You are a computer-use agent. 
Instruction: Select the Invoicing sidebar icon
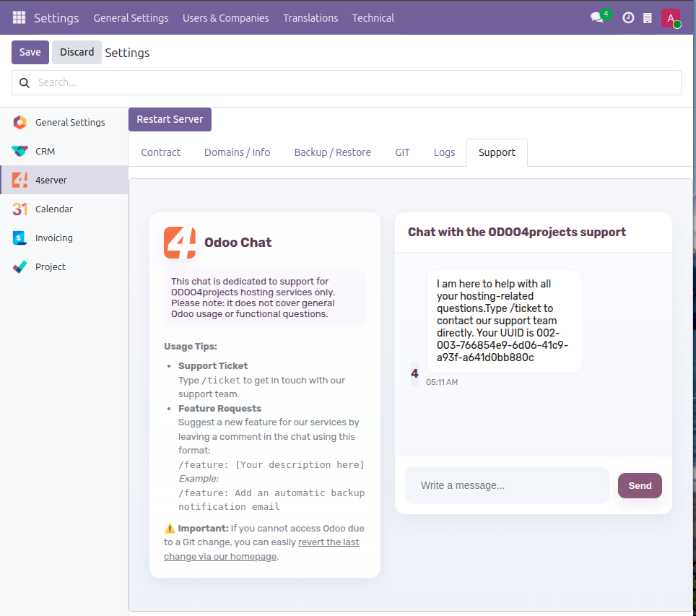coord(20,238)
